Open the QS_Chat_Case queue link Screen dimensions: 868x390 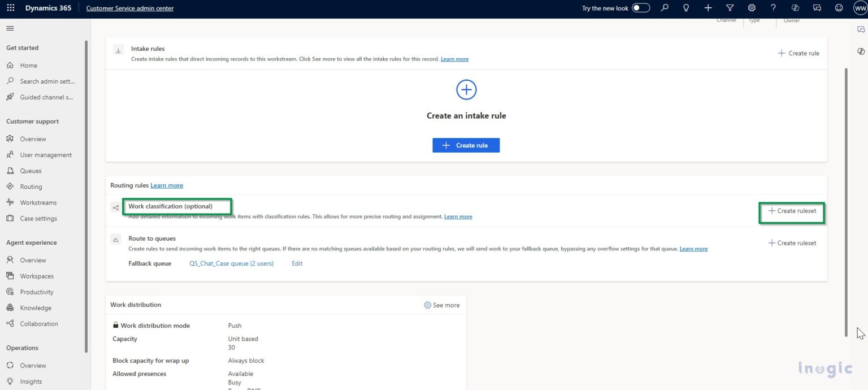pos(231,263)
